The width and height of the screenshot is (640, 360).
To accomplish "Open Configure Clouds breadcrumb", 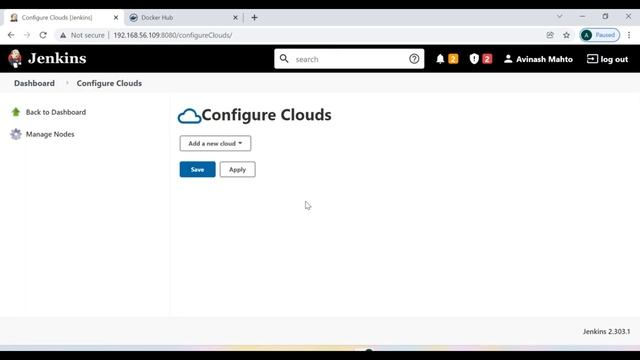I will tap(109, 83).
